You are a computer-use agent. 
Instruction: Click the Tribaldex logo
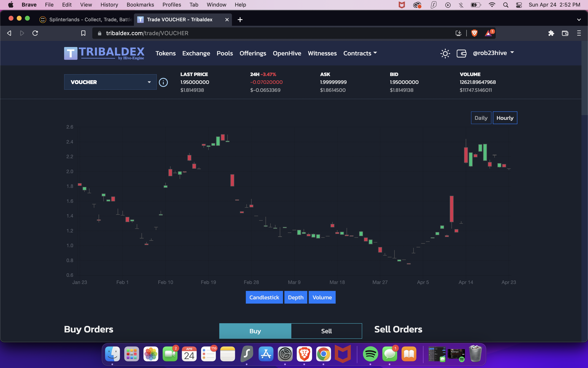pyautogui.click(x=104, y=53)
